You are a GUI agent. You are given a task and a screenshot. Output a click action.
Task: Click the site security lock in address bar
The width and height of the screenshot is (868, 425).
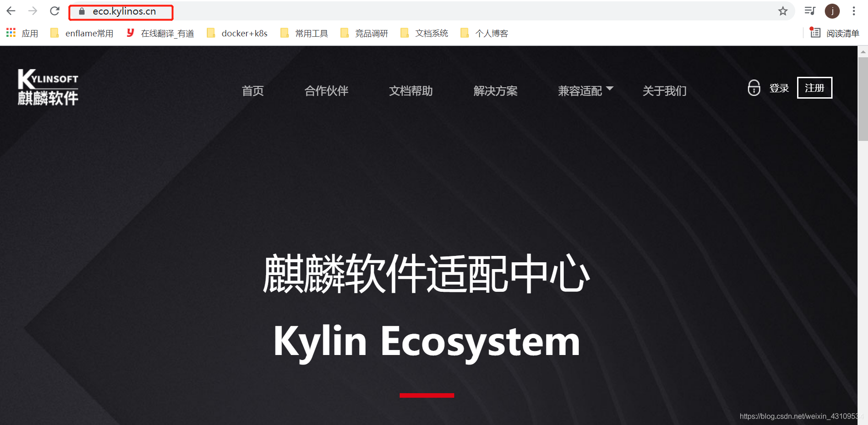[81, 11]
